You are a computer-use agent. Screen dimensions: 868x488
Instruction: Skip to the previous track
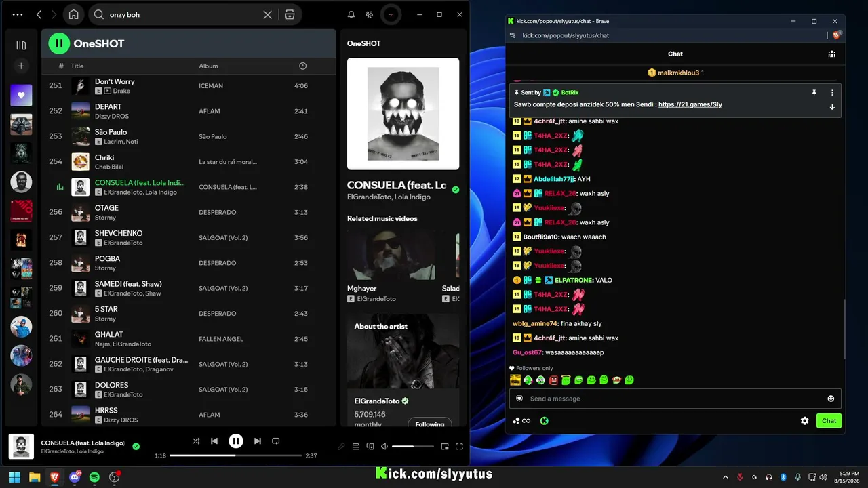pos(214,441)
